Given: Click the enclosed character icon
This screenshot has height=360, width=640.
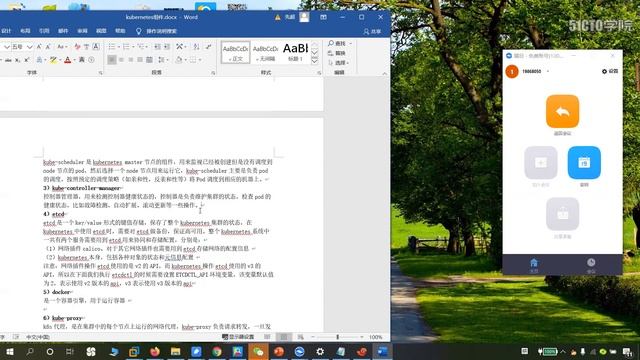Looking at the screenshot, I should [x=91, y=60].
